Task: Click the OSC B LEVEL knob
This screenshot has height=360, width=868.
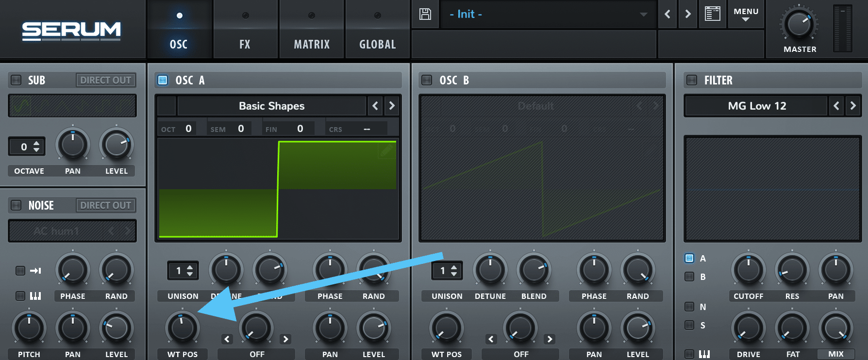Action: (638, 328)
